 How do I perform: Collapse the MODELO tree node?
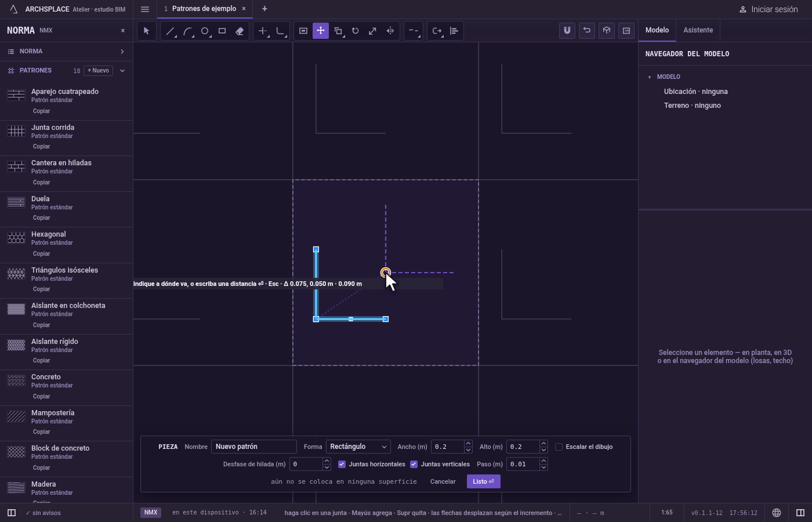[x=650, y=77]
